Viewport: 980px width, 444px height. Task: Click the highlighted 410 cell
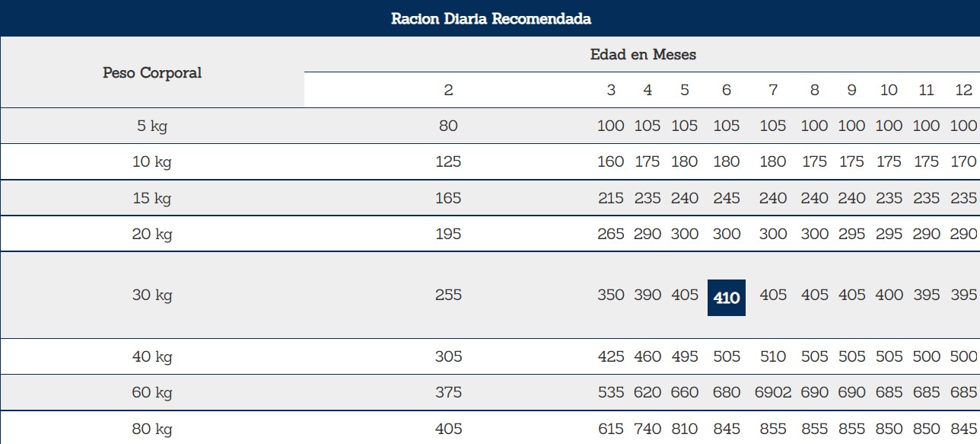pos(727,297)
